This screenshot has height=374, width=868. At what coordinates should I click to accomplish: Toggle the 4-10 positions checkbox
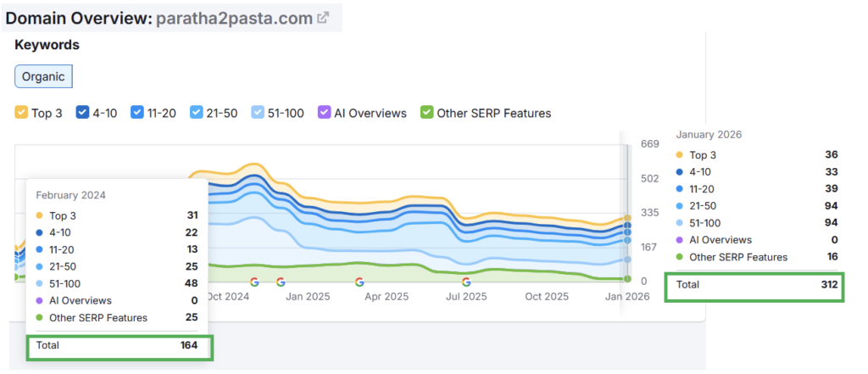(x=83, y=113)
